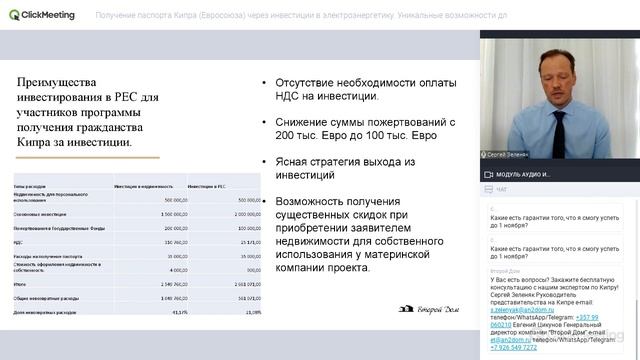The image size is (640, 360).
Task: Click table header Инвестиции в недвижимость
Action: 143,187
